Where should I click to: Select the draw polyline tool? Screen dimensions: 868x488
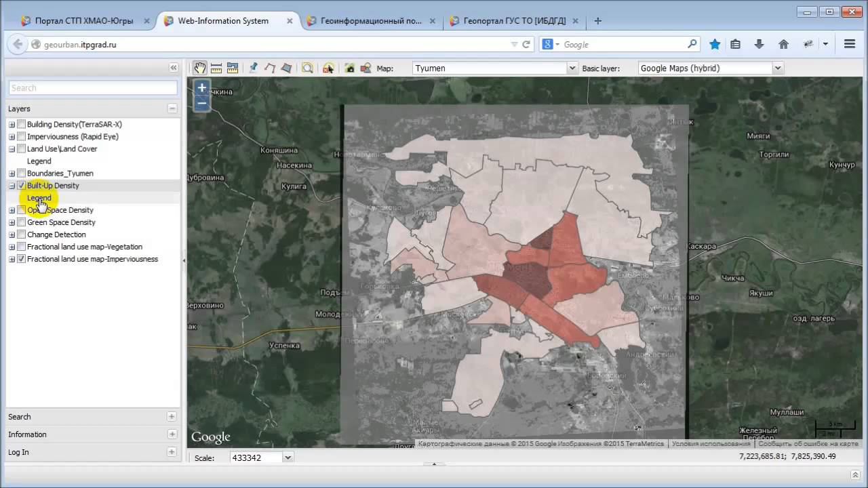pos(270,68)
